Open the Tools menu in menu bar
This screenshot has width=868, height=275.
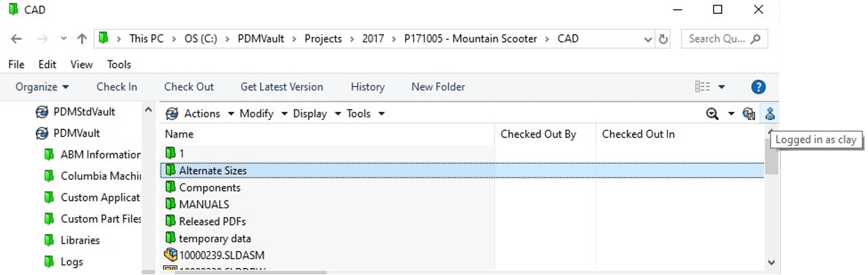pyautogui.click(x=119, y=65)
